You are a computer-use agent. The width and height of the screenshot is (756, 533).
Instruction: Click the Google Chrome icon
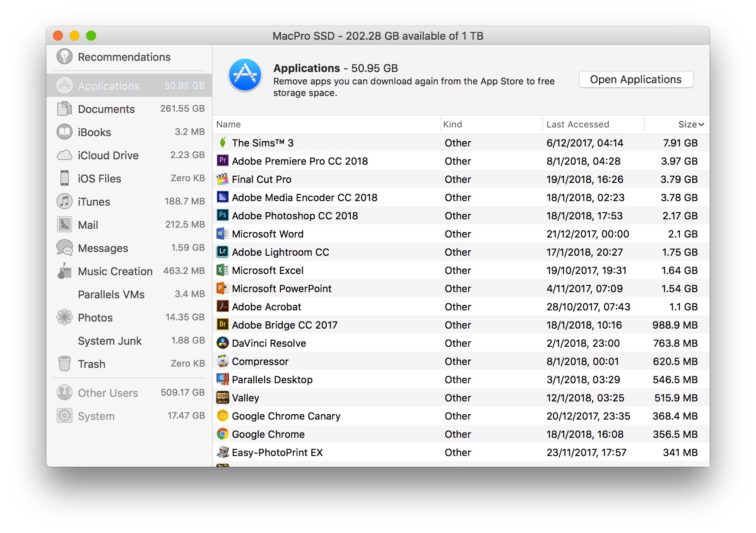click(223, 434)
